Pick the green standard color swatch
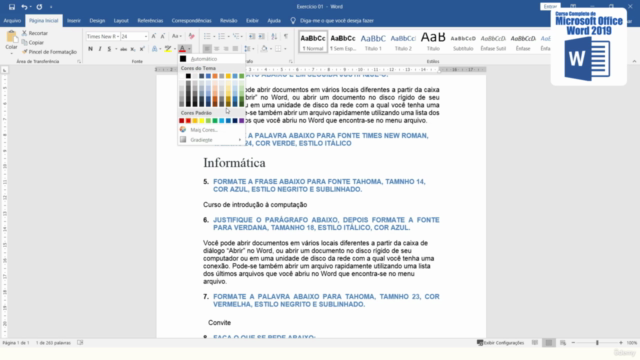 pyautogui.click(x=215, y=120)
